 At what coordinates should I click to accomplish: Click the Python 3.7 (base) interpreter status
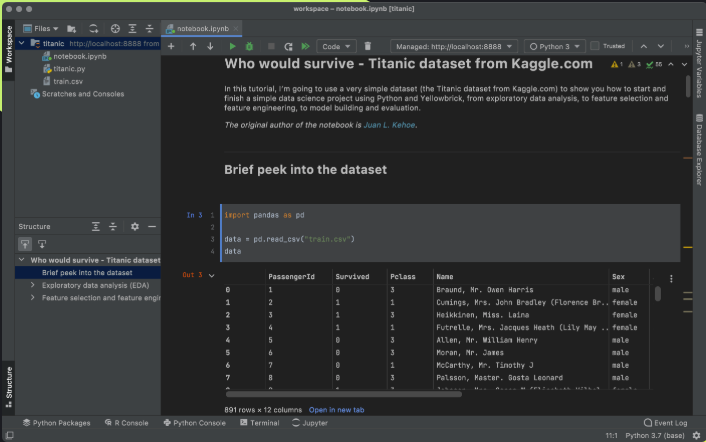coord(655,436)
